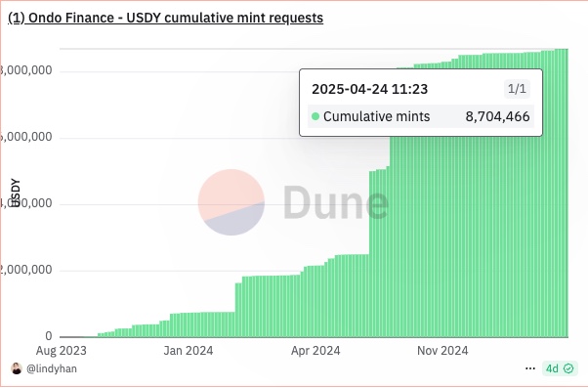
Task: Open the three-dots chart options menu
Action: pos(530,368)
